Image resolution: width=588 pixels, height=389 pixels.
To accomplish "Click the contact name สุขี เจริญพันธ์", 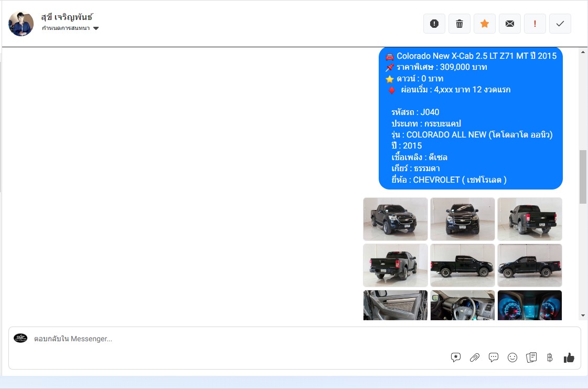I will pyautogui.click(x=67, y=17).
